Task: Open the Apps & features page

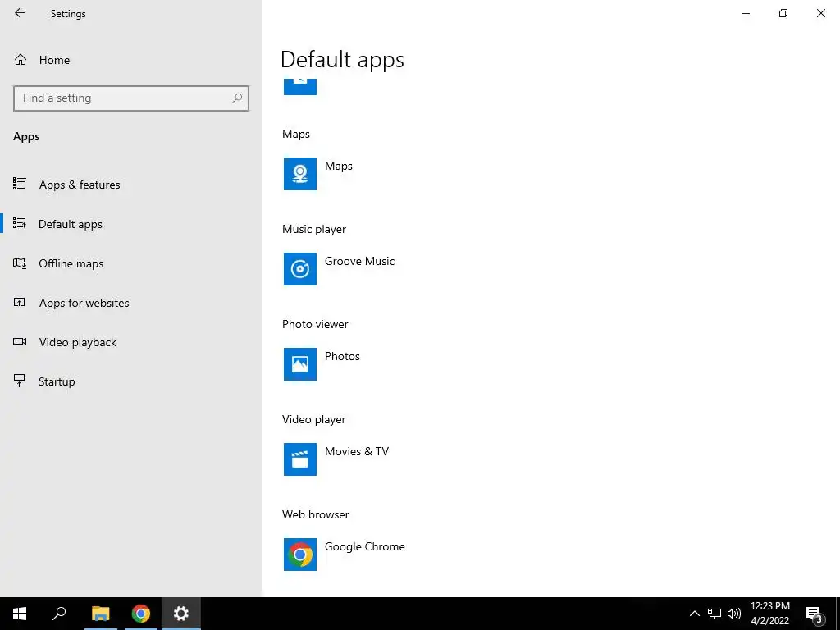Action: coord(80,185)
